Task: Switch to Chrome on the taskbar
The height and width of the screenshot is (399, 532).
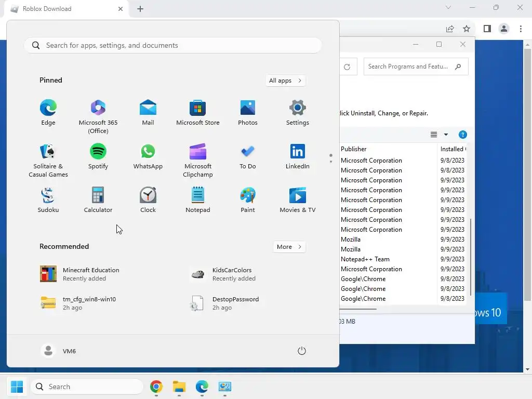Action: (x=156, y=387)
